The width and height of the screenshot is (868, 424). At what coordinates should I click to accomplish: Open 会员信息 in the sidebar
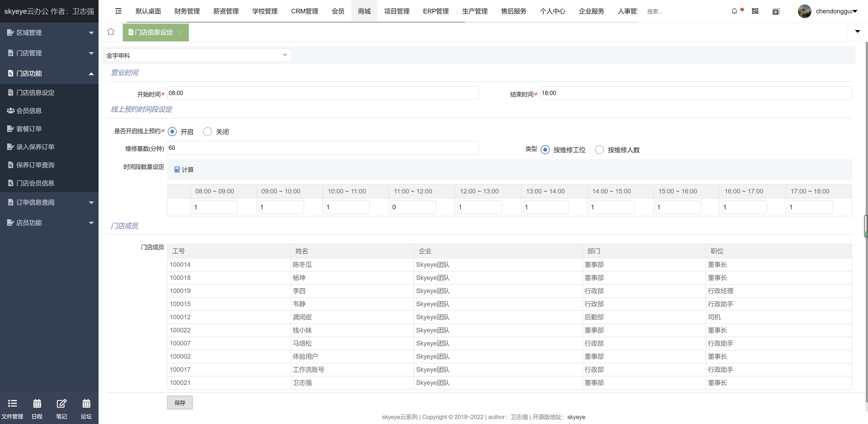tap(29, 111)
